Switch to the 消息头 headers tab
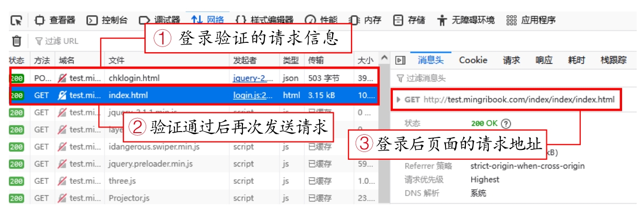The image size is (644, 211). pyautogui.click(x=430, y=60)
